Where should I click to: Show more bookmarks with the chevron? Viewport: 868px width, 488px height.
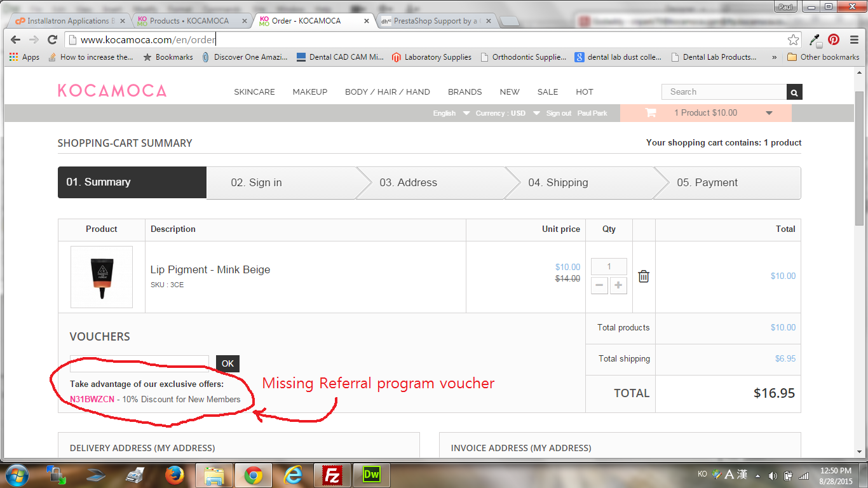(774, 57)
